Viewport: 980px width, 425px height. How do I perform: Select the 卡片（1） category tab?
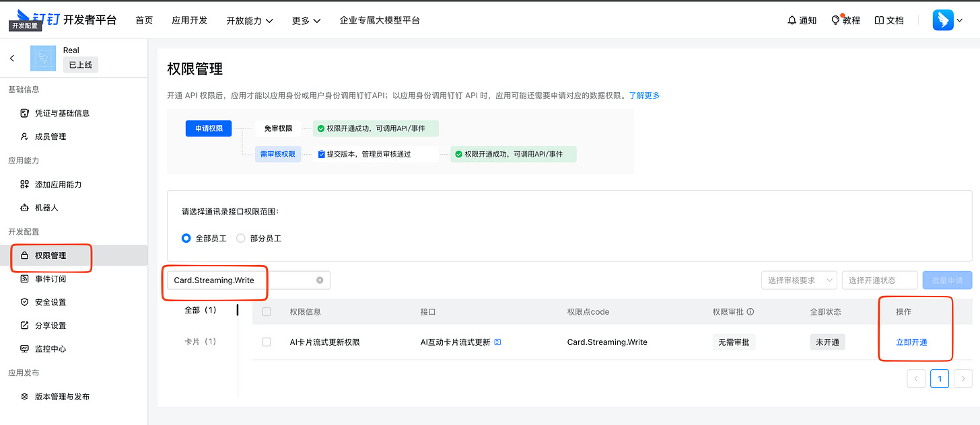pyautogui.click(x=201, y=341)
